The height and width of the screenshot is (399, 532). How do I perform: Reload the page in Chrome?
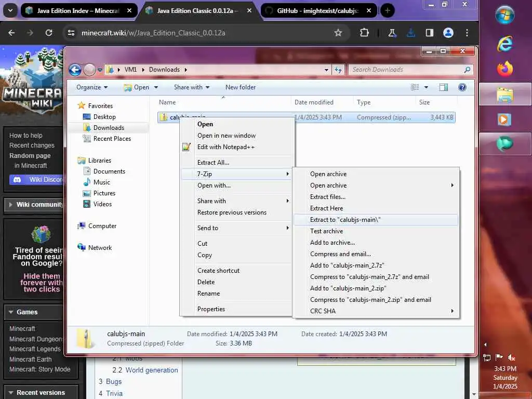point(49,33)
